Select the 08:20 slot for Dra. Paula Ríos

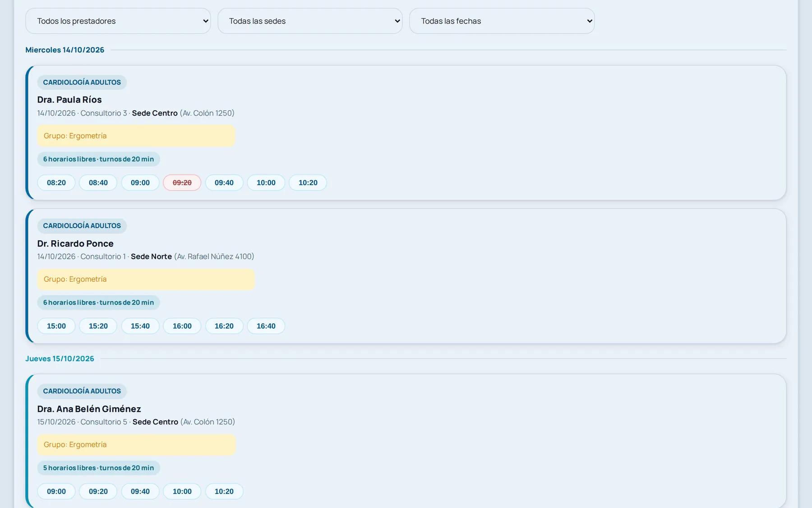click(x=56, y=182)
